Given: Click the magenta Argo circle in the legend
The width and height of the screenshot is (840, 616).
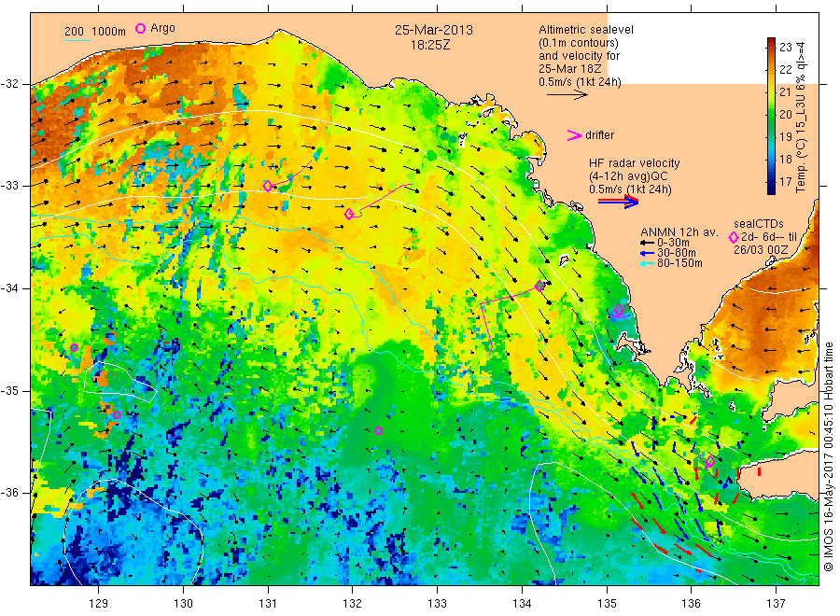Looking at the screenshot, I should (140, 28).
